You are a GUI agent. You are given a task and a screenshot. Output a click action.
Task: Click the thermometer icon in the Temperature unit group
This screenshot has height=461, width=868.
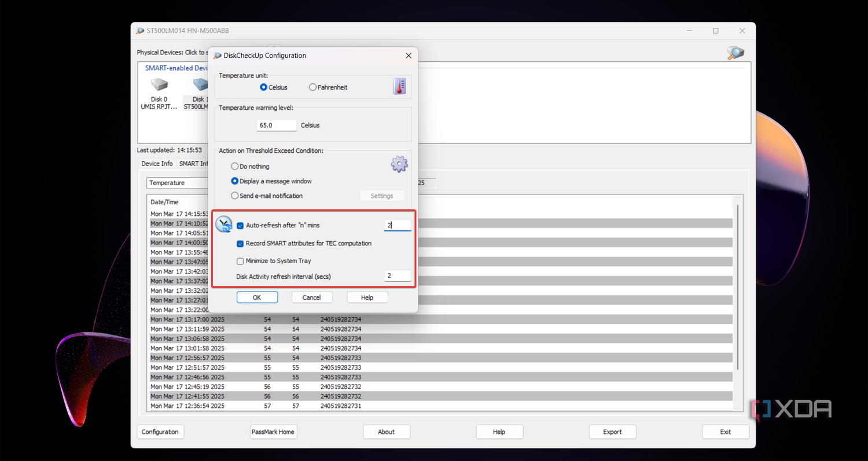(399, 87)
